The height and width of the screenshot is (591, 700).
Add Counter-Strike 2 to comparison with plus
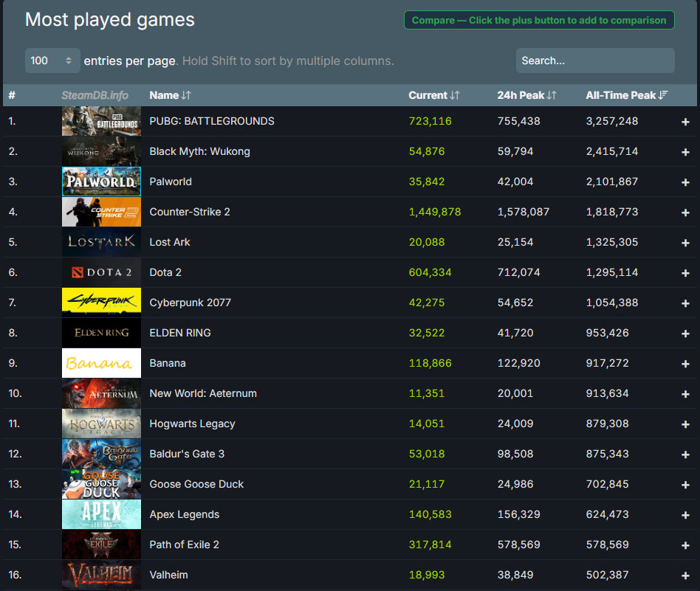[x=685, y=212]
